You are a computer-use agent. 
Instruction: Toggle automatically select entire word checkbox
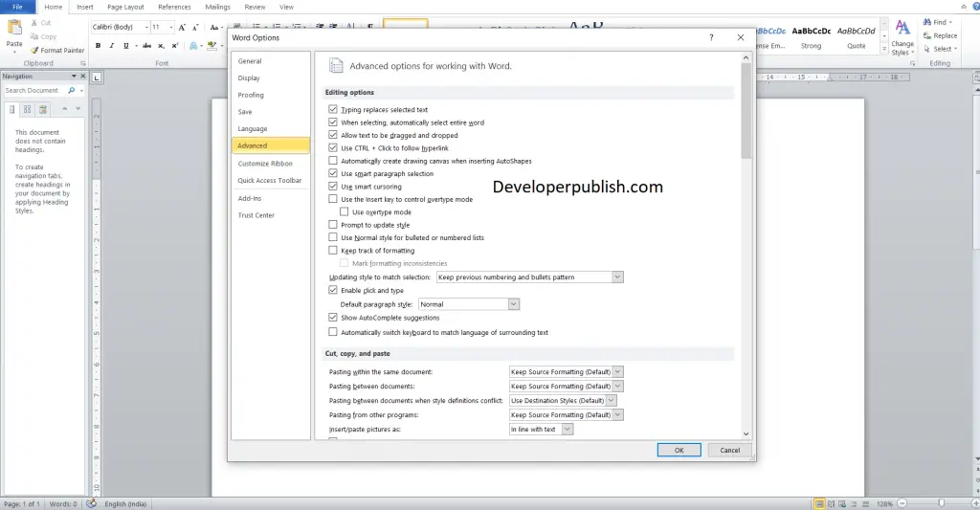pos(332,122)
